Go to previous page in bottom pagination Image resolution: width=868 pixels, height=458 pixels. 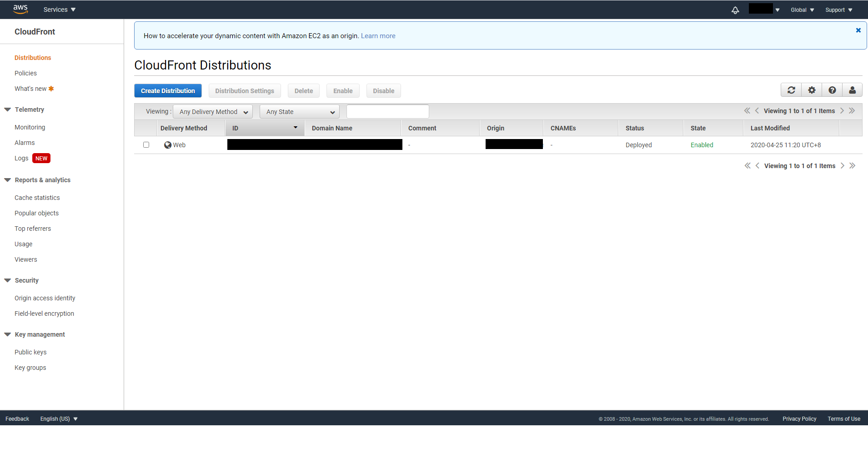pos(758,166)
